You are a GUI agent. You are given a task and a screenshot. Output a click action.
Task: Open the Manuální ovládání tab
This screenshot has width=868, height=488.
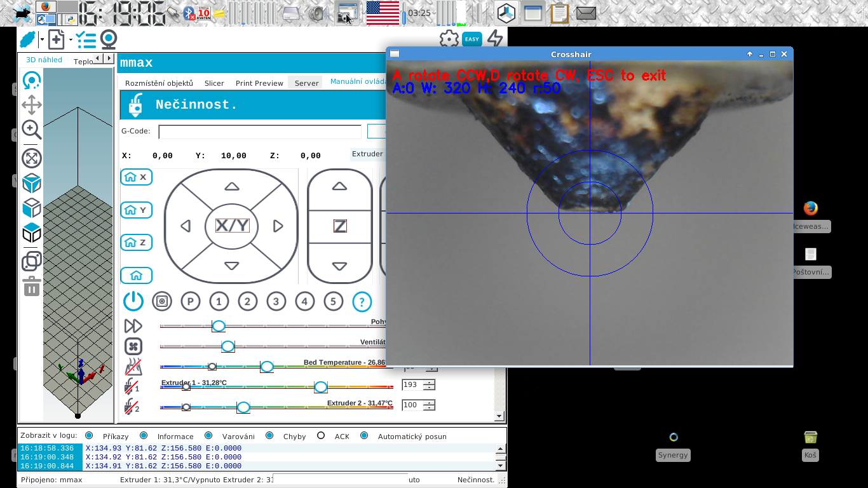pos(357,81)
